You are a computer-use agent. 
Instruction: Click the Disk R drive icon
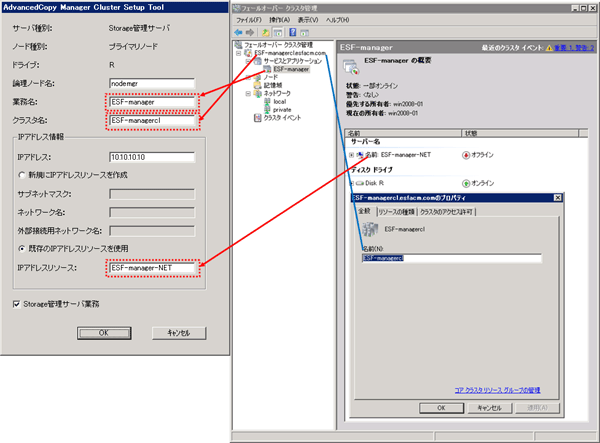pyautogui.click(x=360, y=183)
